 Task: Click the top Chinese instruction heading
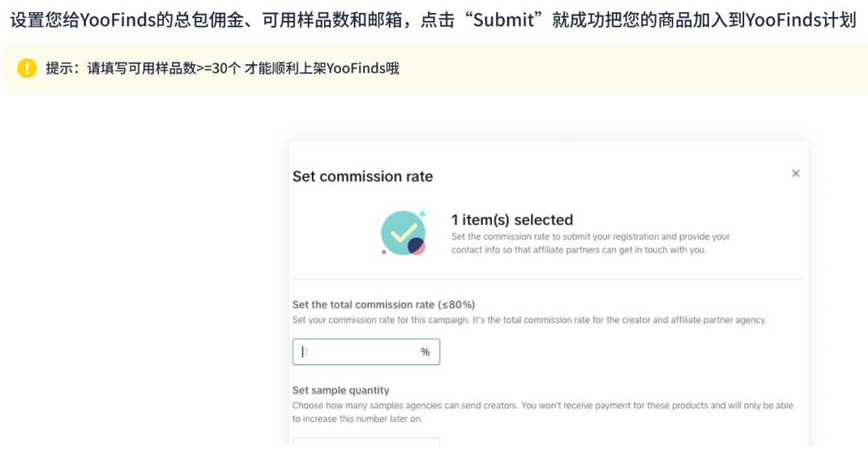pos(432,20)
